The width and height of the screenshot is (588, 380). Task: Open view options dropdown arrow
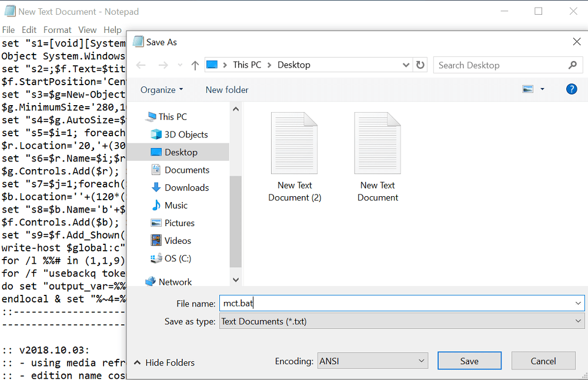point(542,89)
